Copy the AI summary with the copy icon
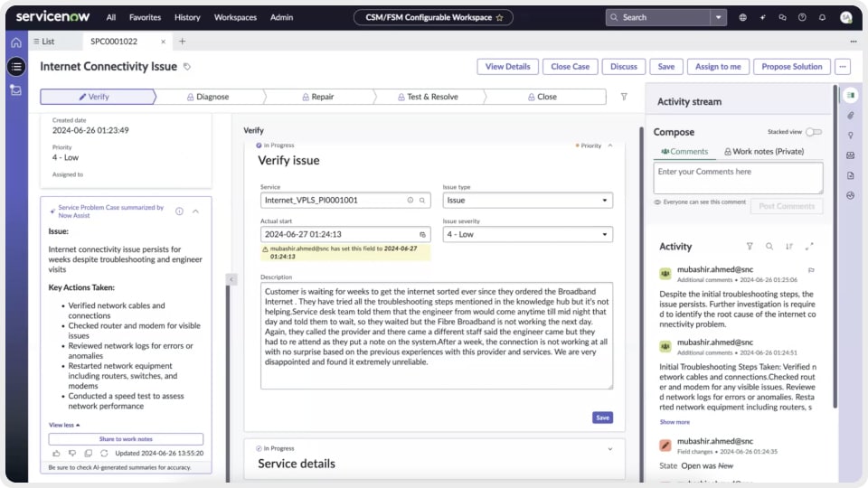 (88, 453)
